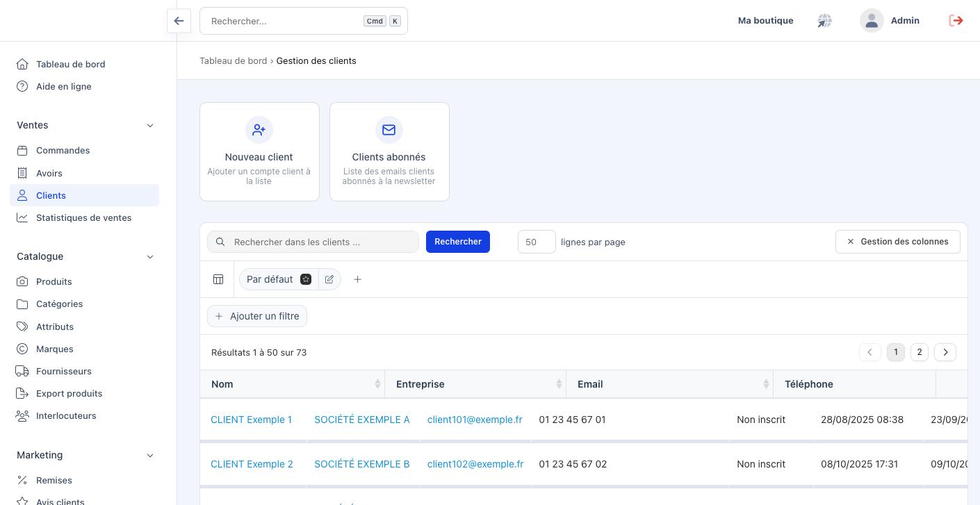Click the Interlocuteurs people icon

point(22,415)
